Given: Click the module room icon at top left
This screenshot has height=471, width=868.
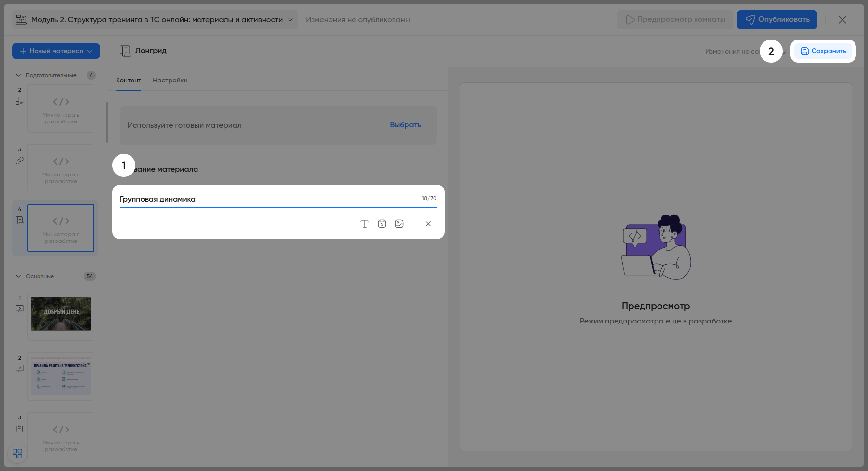Looking at the screenshot, I should [x=21, y=20].
